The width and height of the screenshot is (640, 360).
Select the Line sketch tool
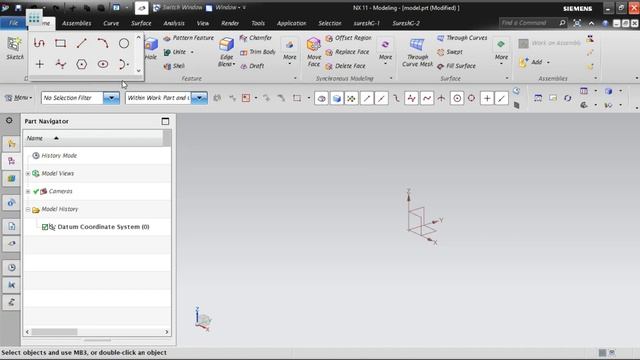[x=82, y=43]
